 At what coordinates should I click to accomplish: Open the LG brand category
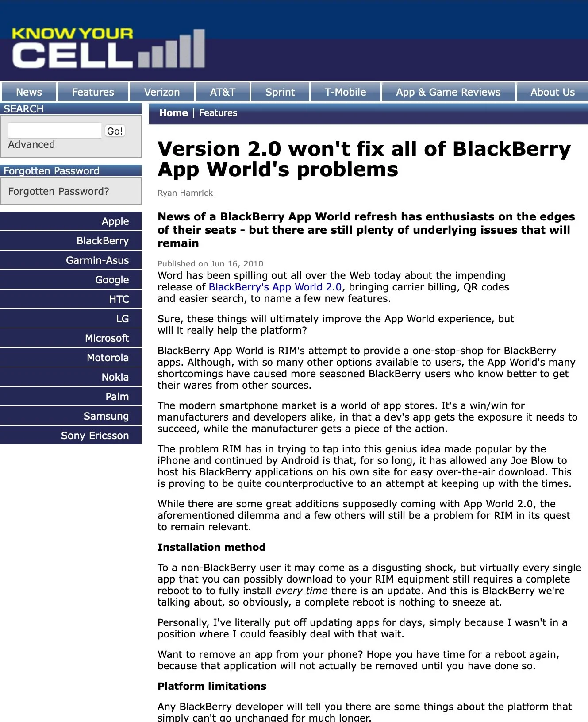[71, 319]
